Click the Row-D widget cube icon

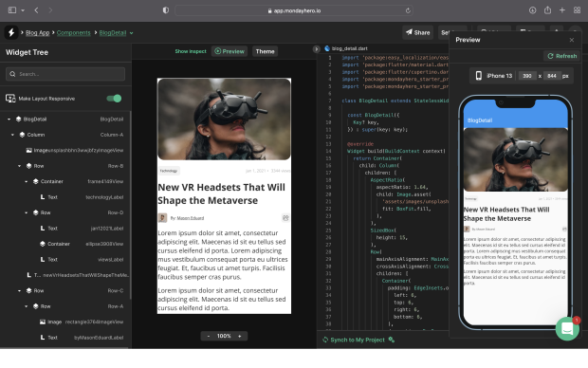coord(36,212)
